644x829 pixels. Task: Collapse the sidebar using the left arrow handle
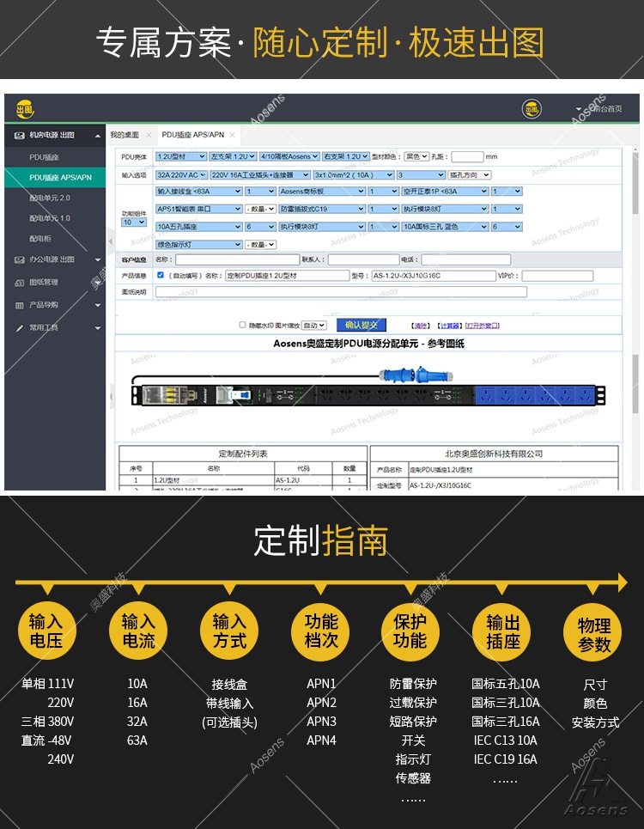(x=111, y=241)
